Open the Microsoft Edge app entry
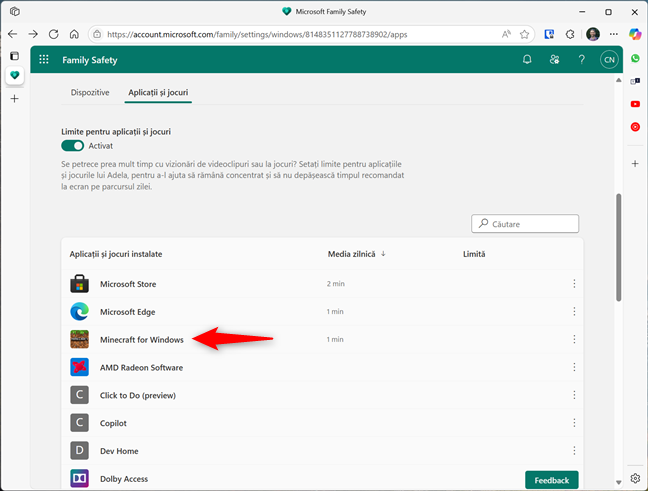Viewport: 648px width, 491px height. click(128, 312)
